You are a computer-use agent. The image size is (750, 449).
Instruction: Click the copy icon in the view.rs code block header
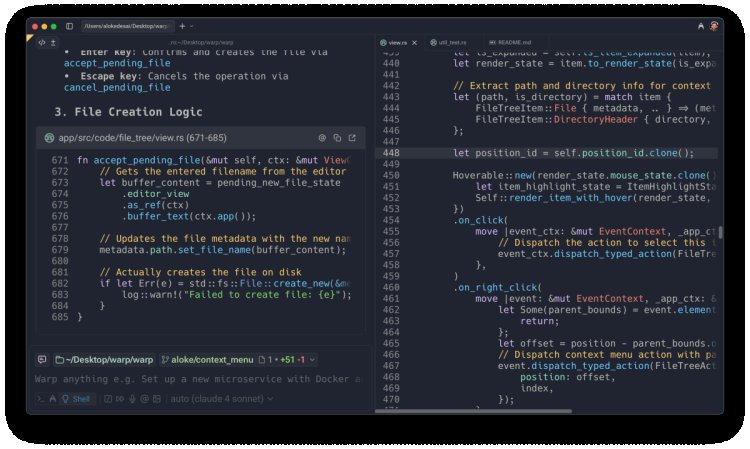(337, 137)
